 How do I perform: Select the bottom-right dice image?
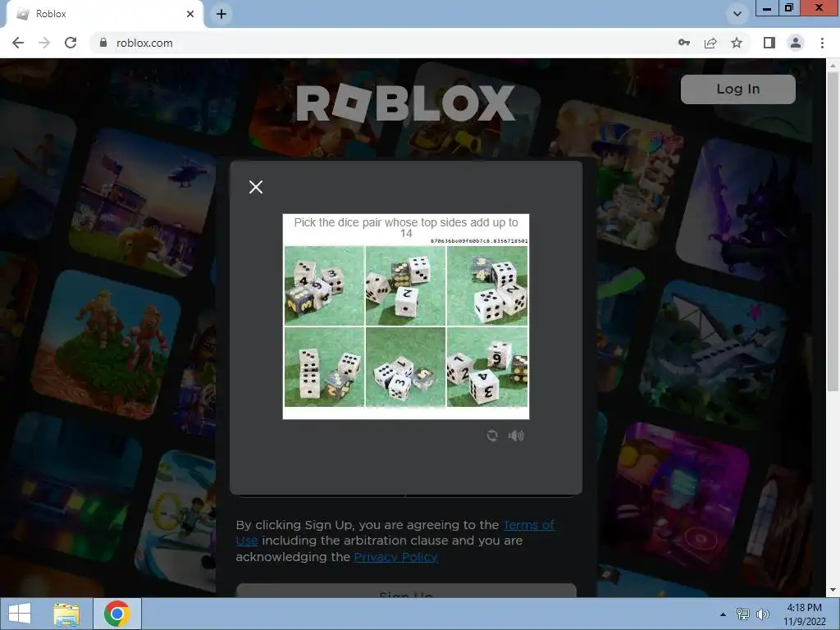pyautogui.click(x=487, y=367)
